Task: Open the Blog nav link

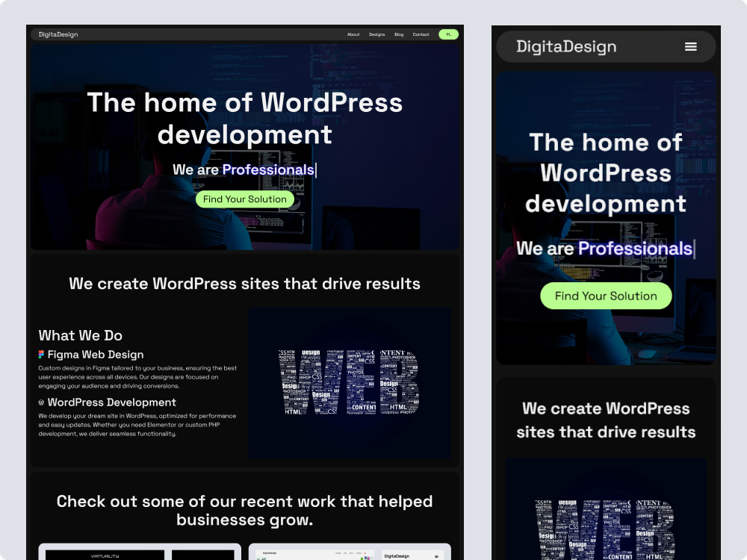Action: coord(399,34)
